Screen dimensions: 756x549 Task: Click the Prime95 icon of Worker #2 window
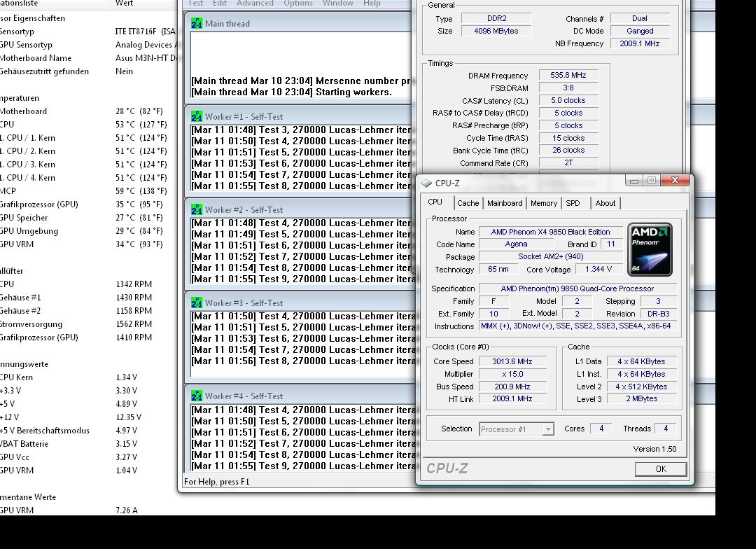[x=197, y=209]
